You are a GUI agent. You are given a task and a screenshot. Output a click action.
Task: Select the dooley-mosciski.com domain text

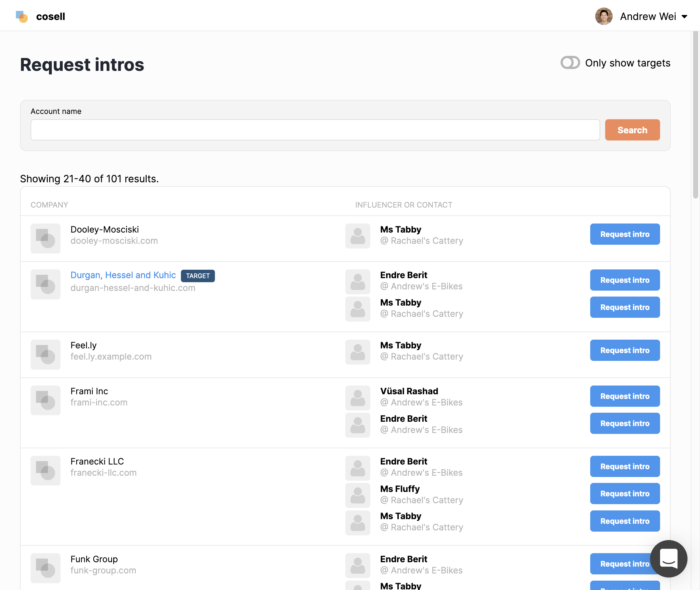pos(114,241)
